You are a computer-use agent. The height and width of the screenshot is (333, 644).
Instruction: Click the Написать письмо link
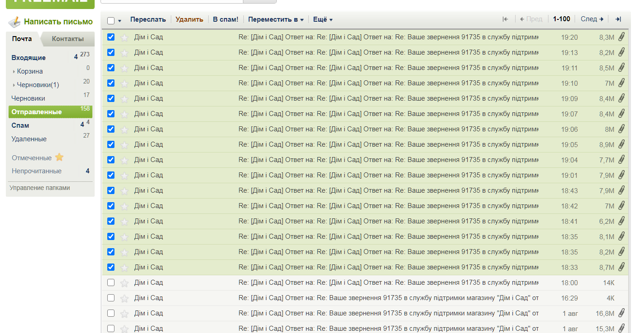[x=58, y=22]
